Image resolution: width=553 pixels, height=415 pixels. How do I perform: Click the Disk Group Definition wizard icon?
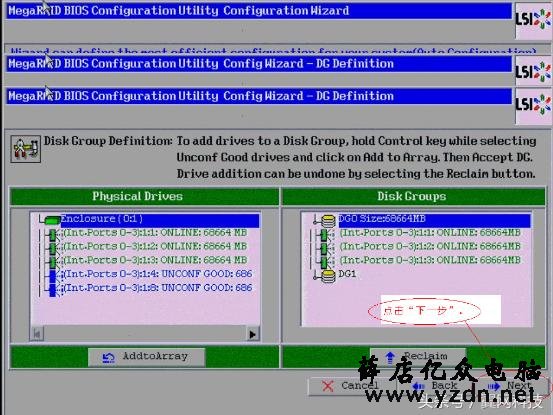(x=25, y=149)
